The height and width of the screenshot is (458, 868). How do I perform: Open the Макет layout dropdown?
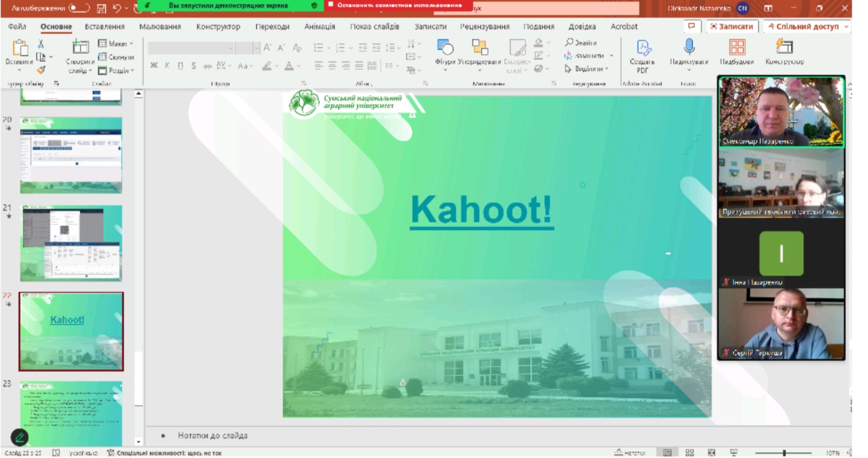(x=116, y=43)
